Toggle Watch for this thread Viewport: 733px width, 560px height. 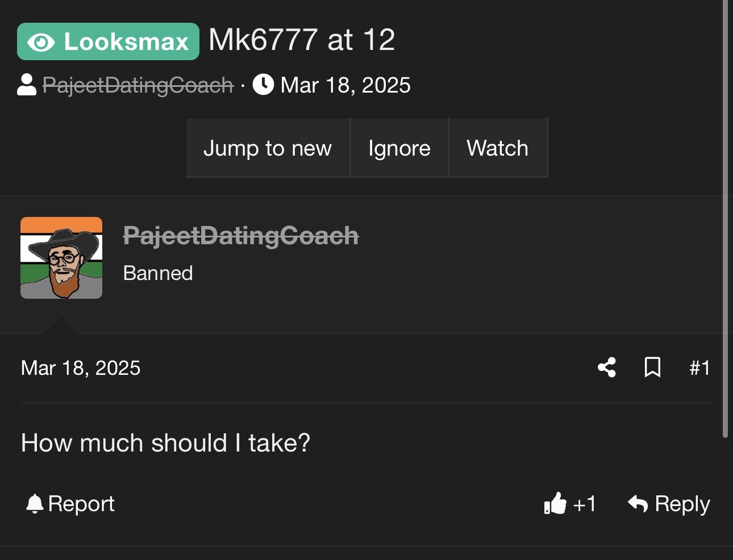tap(498, 148)
